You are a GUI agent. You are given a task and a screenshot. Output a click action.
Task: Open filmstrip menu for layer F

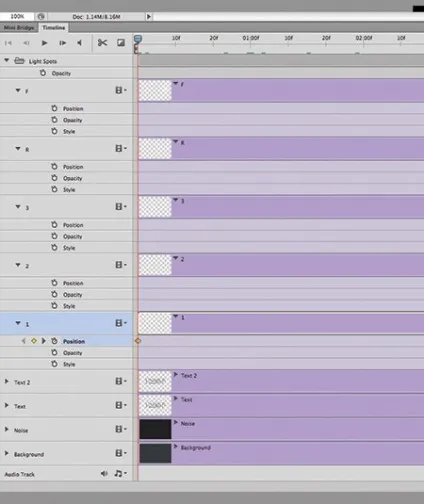tap(121, 90)
